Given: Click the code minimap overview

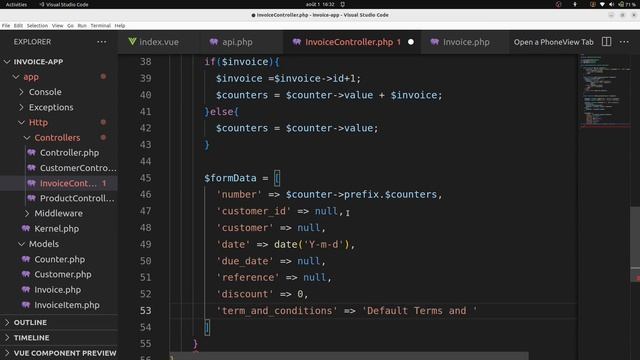Looking at the screenshot, I should 604,92.
